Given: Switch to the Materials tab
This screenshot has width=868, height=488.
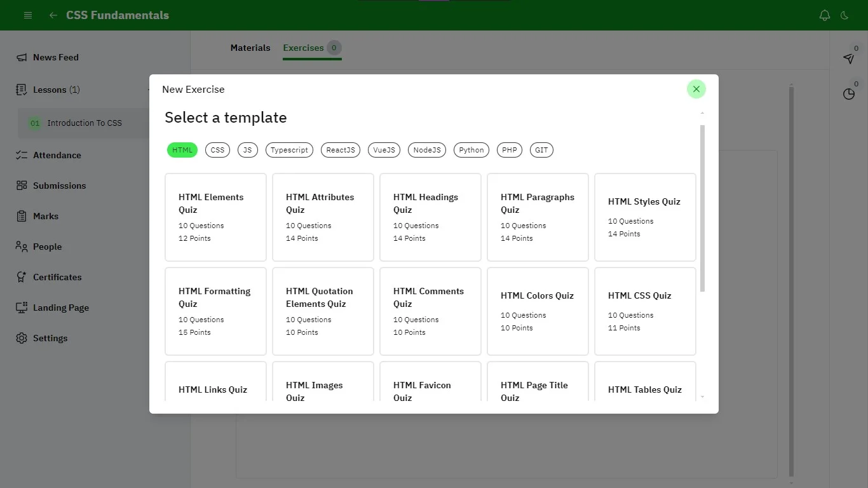Looking at the screenshot, I should (250, 48).
